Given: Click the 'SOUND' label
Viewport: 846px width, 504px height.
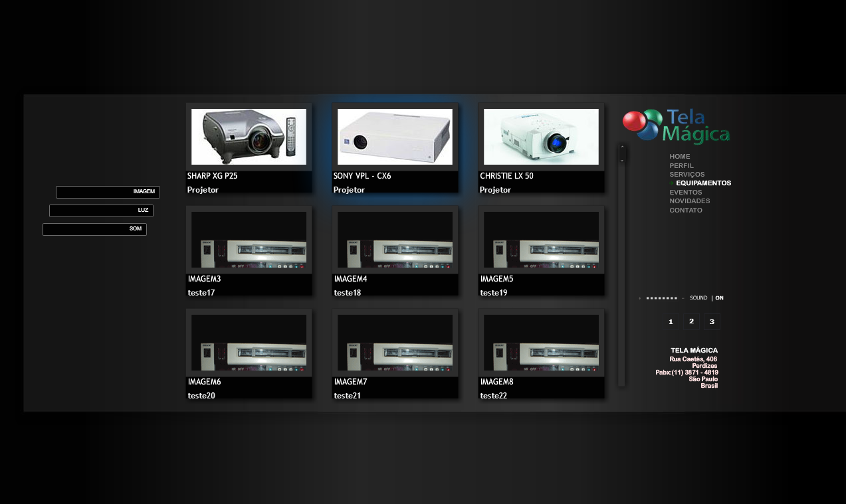Looking at the screenshot, I should [x=698, y=298].
